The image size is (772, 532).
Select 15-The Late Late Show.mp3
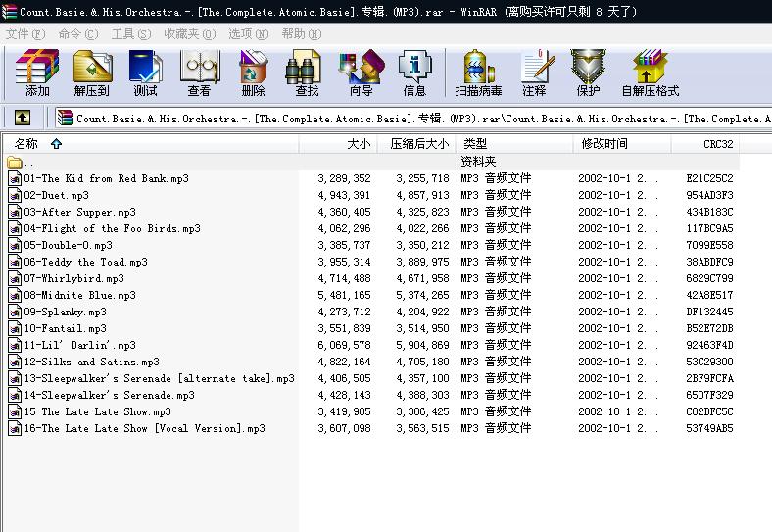click(x=98, y=411)
